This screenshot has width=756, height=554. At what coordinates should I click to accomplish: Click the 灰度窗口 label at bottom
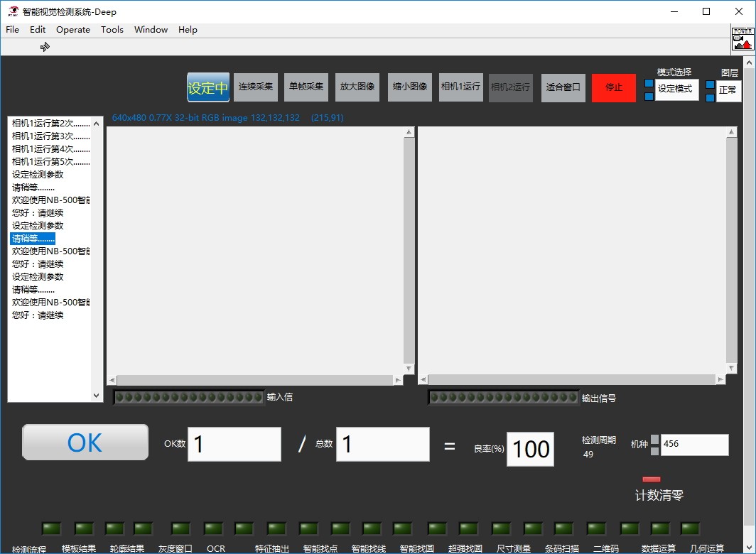175,549
